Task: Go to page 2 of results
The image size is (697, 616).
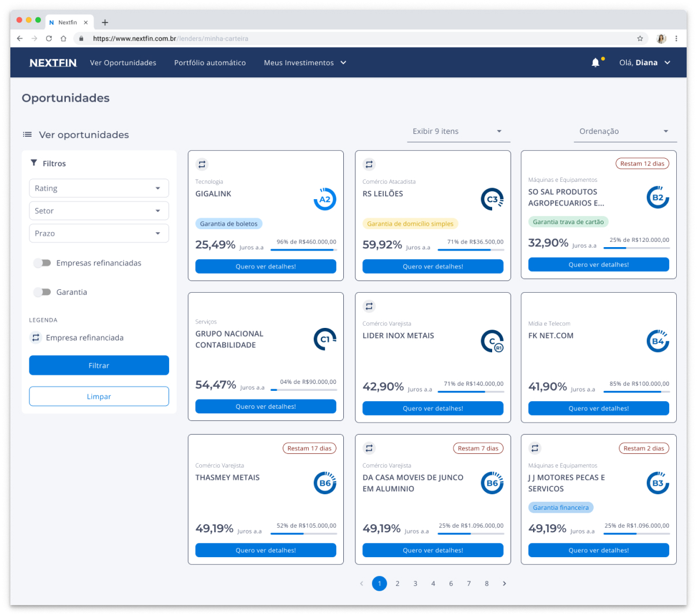Action: (398, 584)
